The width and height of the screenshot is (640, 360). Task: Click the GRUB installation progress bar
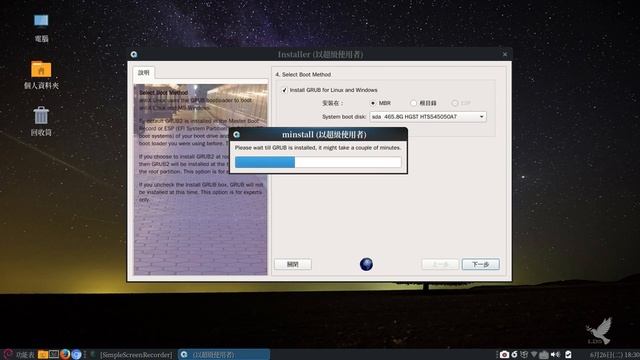[x=318, y=162]
